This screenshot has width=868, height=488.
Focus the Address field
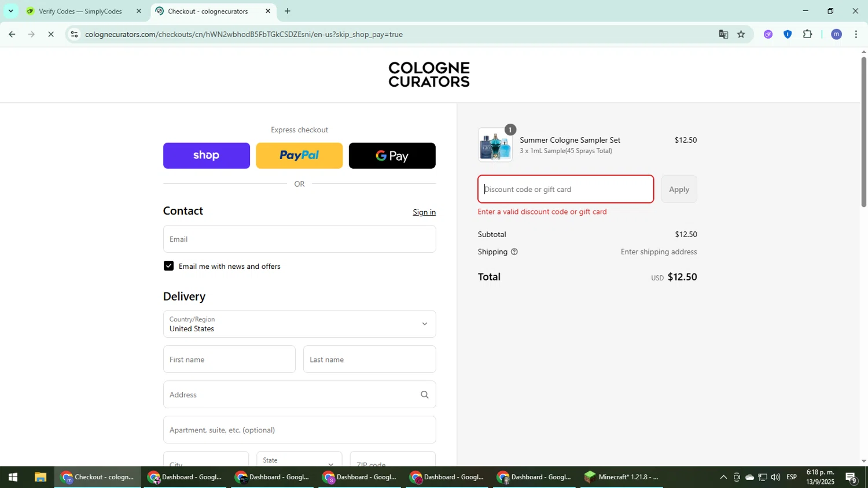(299, 395)
